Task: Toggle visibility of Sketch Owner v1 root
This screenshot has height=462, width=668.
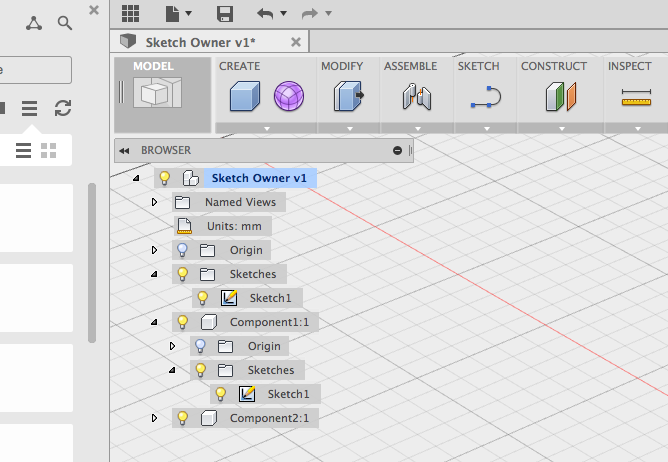Action: (164, 178)
